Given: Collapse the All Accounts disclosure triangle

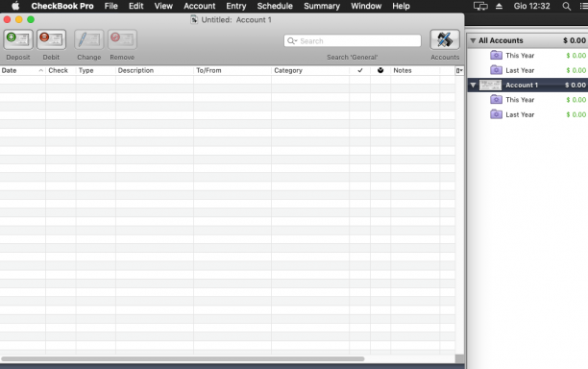Looking at the screenshot, I should point(473,40).
